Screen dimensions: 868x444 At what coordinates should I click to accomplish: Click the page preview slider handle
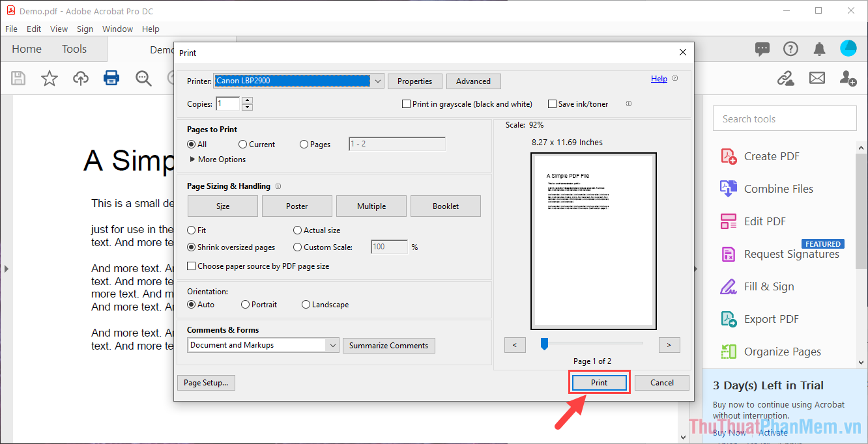(x=545, y=344)
